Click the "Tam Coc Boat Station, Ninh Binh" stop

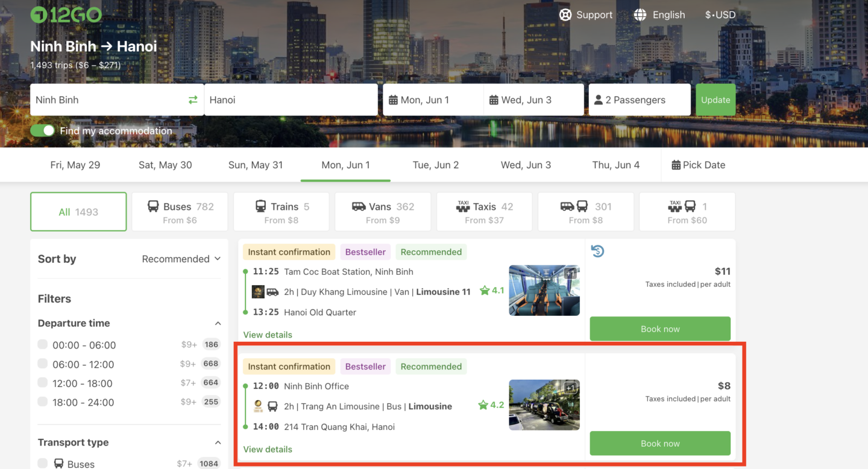tap(348, 272)
